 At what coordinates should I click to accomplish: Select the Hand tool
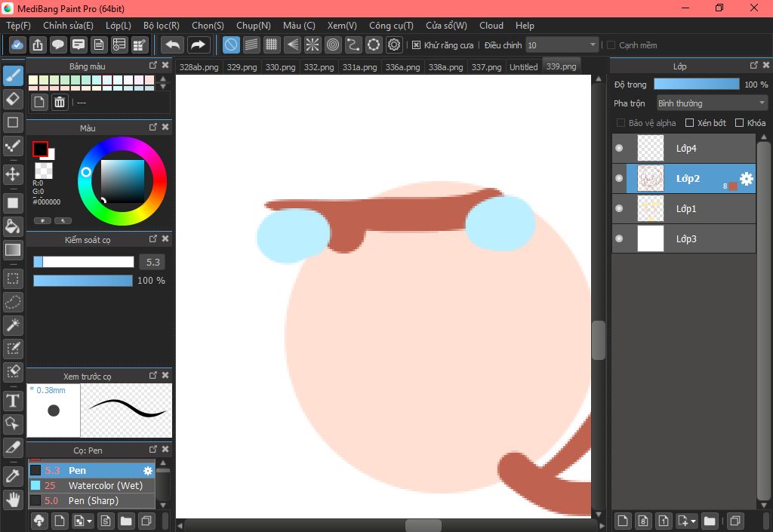pos(13,500)
